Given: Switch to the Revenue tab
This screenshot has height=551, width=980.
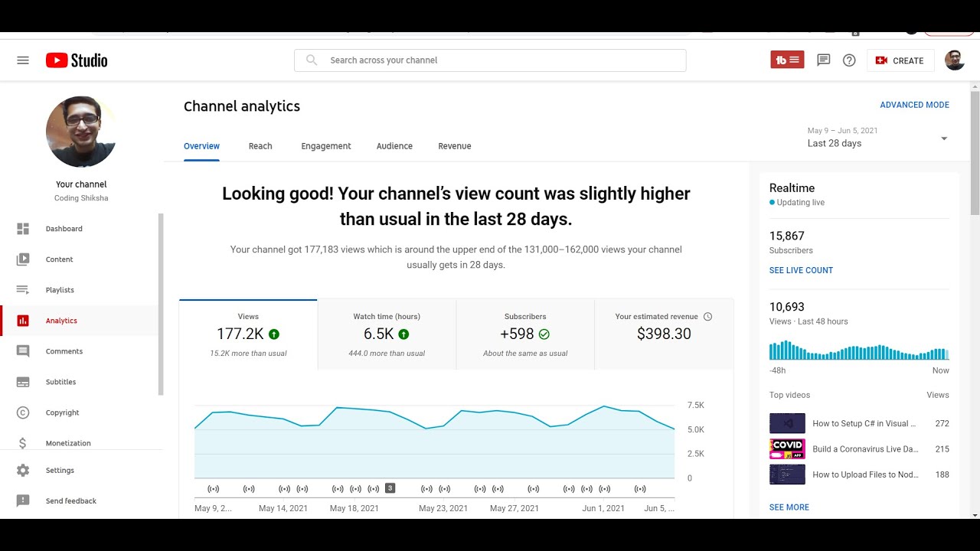Looking at the screenshot, I should pos(455,146).
